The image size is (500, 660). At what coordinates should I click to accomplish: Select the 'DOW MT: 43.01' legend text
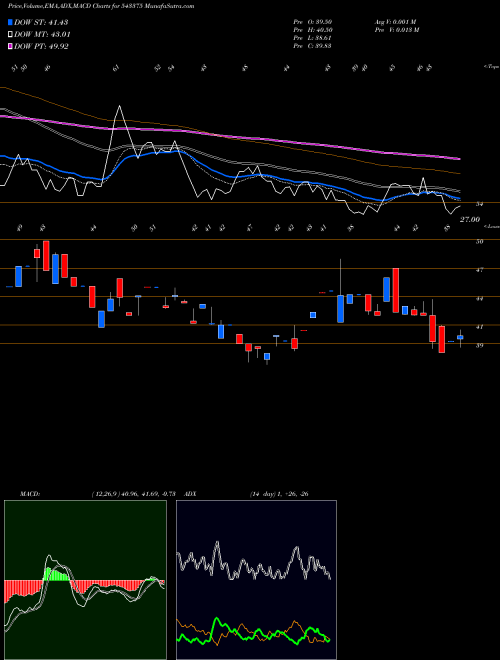point(42,34)
